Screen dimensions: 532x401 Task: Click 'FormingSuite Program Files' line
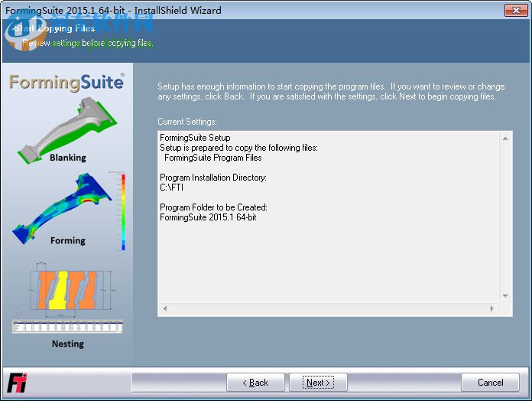click(213, 158)
